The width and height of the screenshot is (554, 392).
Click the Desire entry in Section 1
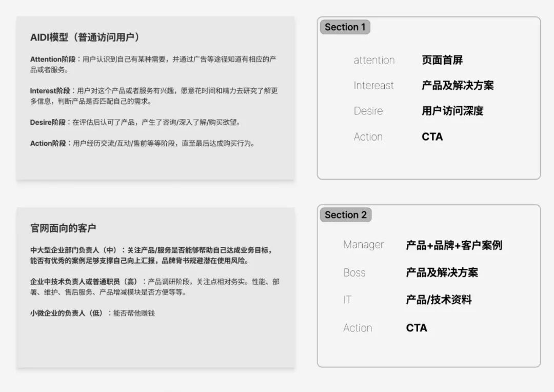pos(368,111)
